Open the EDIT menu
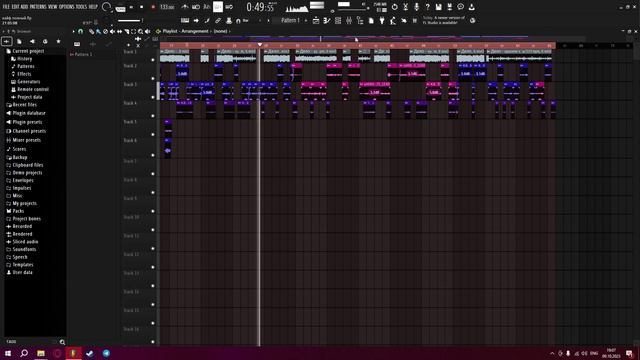The width and height of the screenshot is (640, 360). click(x=15, y=7)
